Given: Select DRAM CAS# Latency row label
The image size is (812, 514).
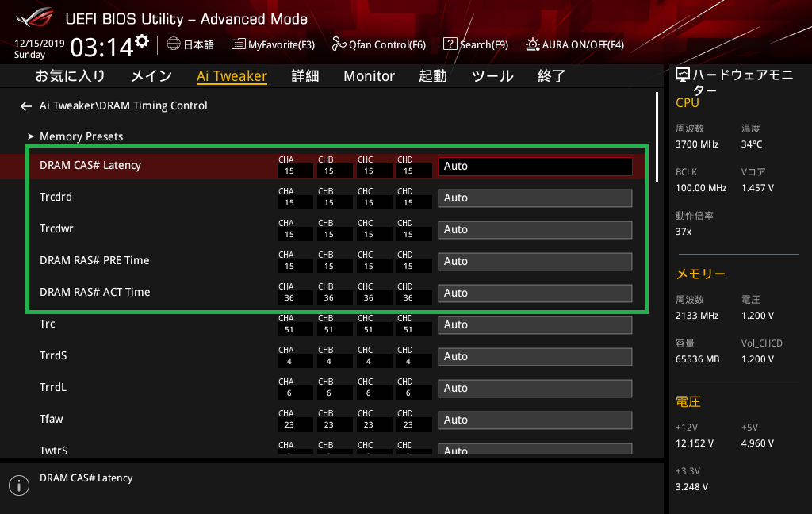Looking at the screenshot, I should point(90,165).
